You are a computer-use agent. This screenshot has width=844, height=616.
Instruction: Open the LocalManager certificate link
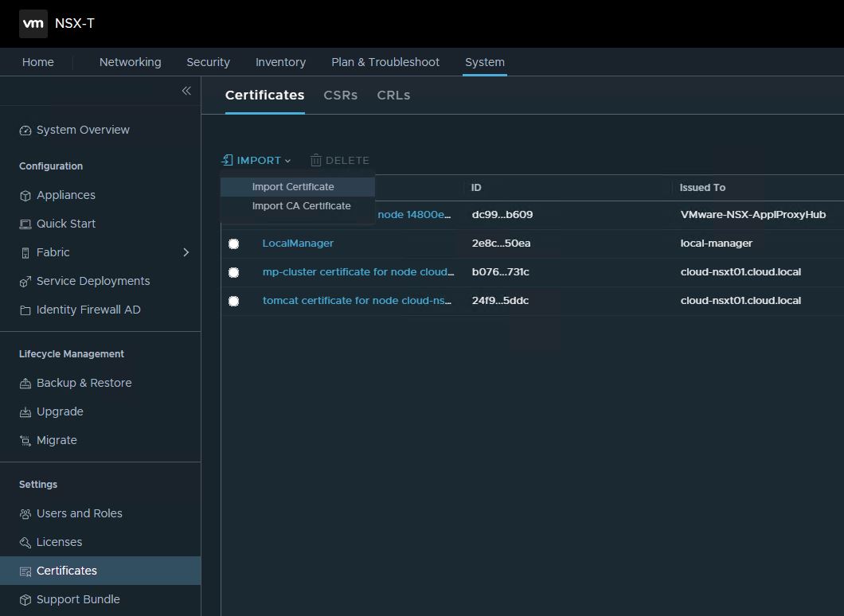298,244
